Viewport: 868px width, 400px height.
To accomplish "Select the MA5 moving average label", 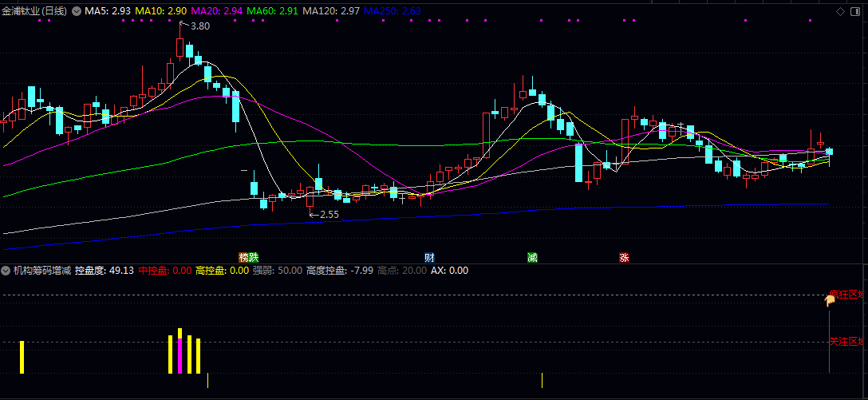I will pos(108,11).
